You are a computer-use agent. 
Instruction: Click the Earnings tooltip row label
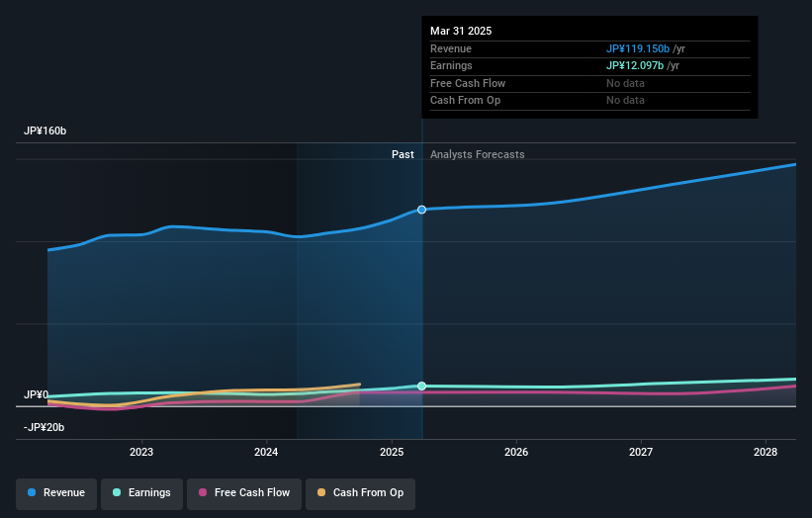[x=451, y=65]
